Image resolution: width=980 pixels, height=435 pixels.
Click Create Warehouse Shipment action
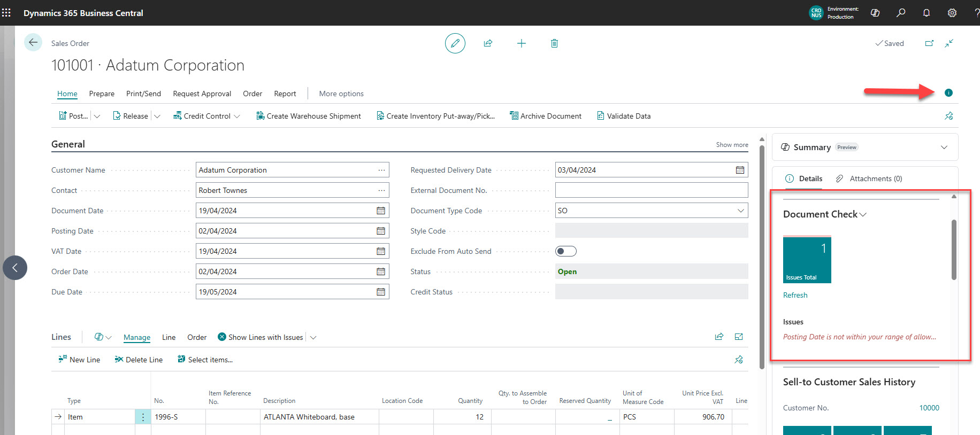pyautogui.click(x=309, y=116)
